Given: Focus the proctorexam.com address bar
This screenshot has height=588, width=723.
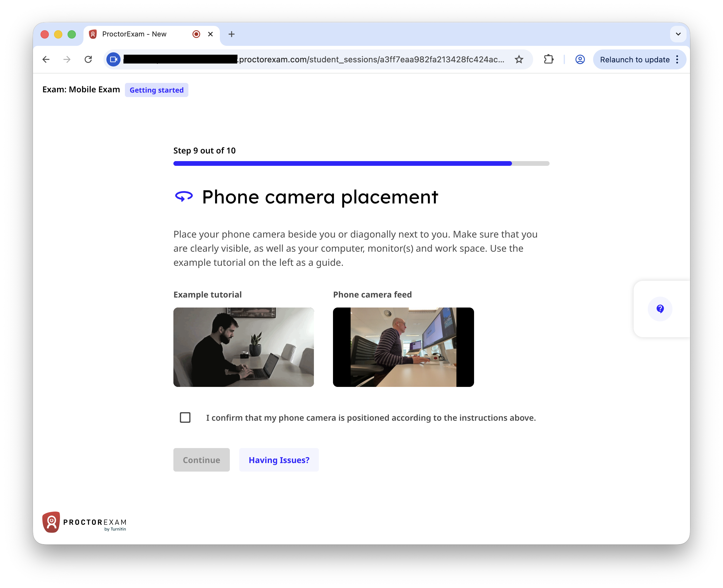Looking at the screenshot, I should (x=318, y=60).
